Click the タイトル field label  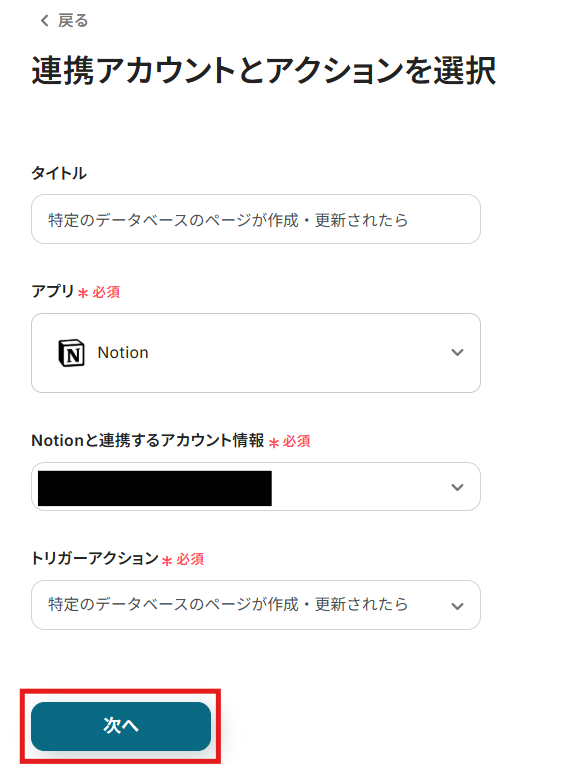59,173
